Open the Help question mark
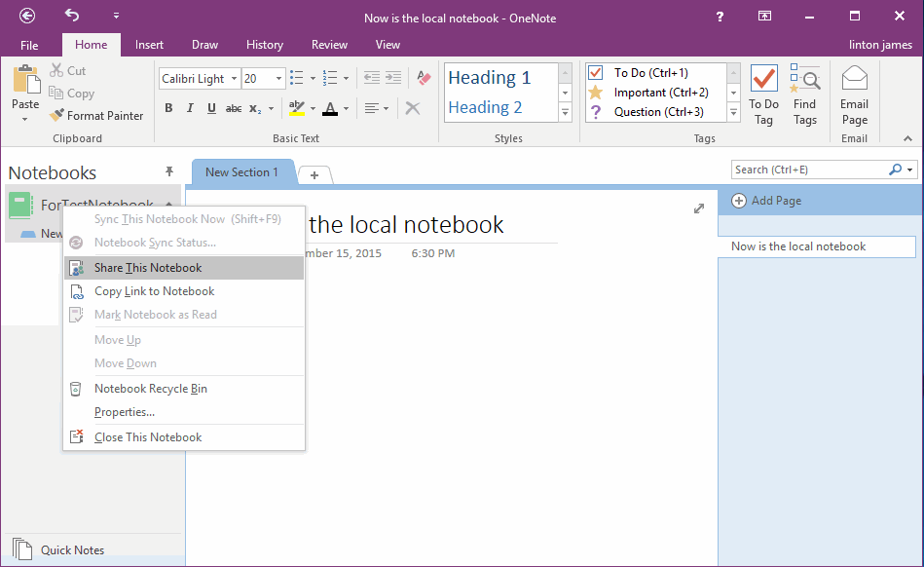 tap(720, 17)
